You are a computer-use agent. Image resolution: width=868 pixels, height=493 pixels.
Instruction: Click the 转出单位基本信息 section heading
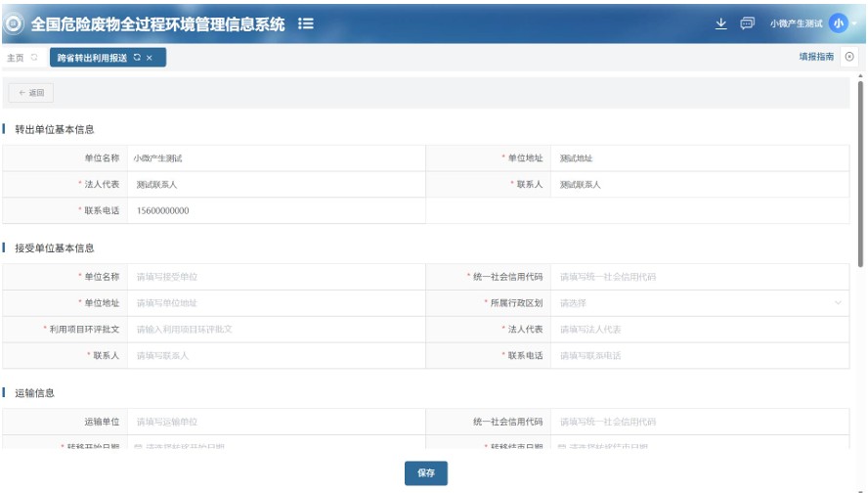[55, 130]
